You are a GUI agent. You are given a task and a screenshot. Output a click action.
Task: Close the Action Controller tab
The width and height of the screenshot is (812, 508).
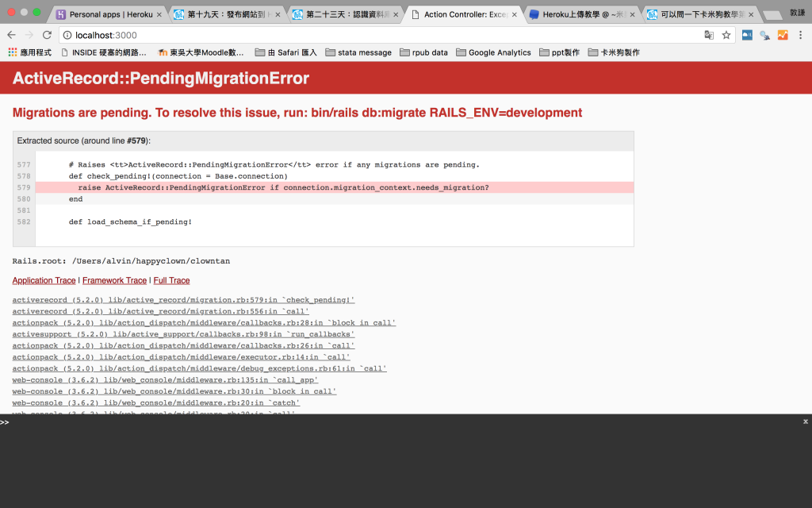click(x=514, y=14)
